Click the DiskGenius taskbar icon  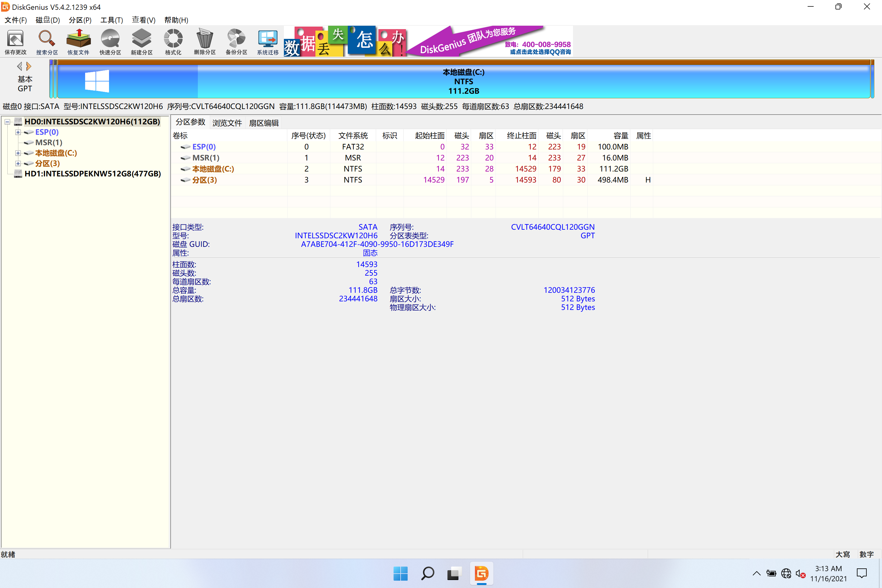[x=481, y=573]
